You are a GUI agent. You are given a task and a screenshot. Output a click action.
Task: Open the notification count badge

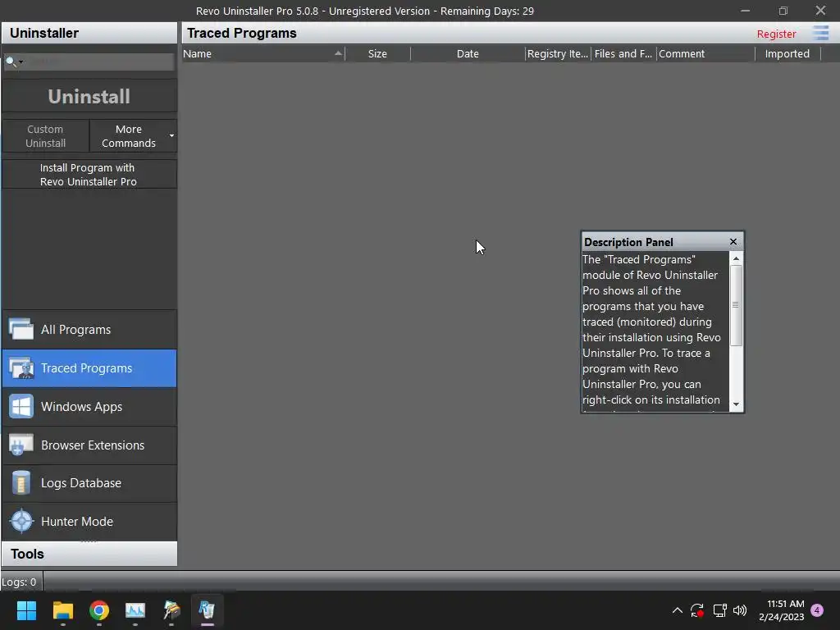[817, 610]
